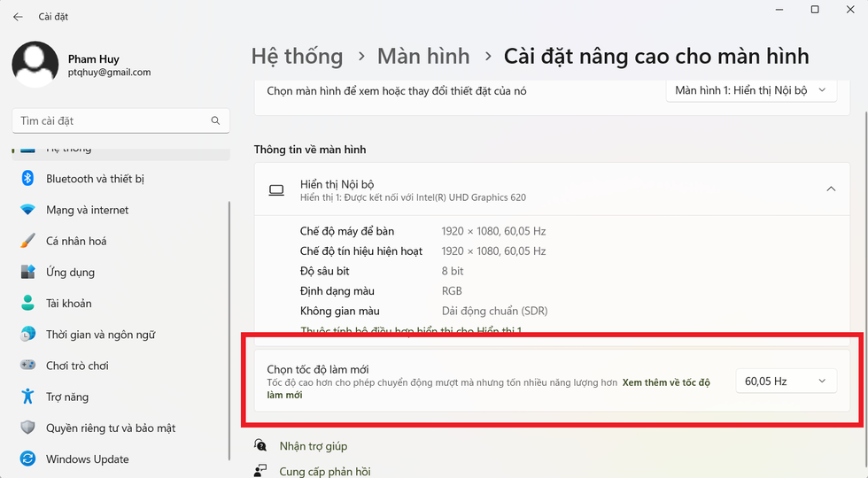
Task: Click the laptop display icon for Hiển thị Nội bộ
Action: (x=276, y=190)
